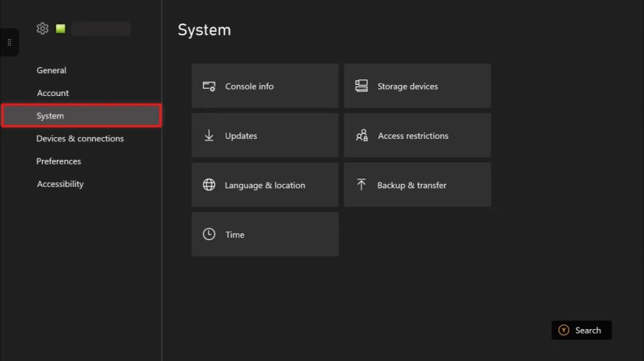The width and height of the screenshot is (644, 361).
Task: Click the green profile avatar square
Action: tap(61, 28)
